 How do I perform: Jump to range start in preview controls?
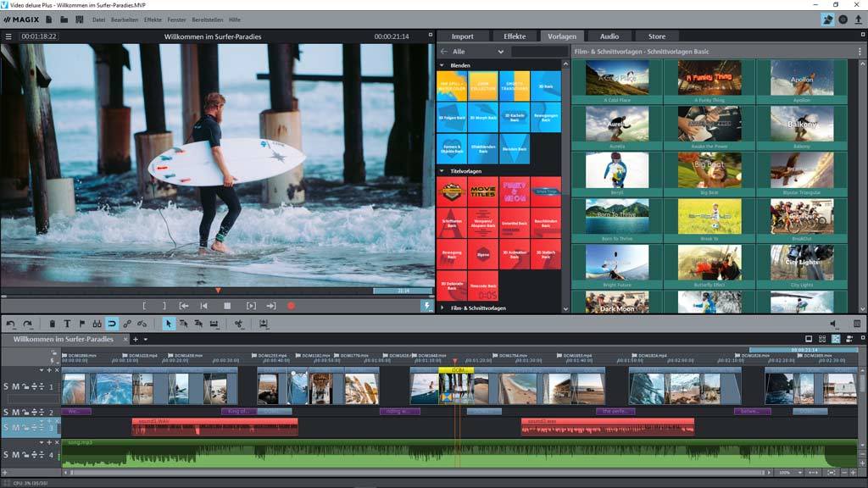184,305
